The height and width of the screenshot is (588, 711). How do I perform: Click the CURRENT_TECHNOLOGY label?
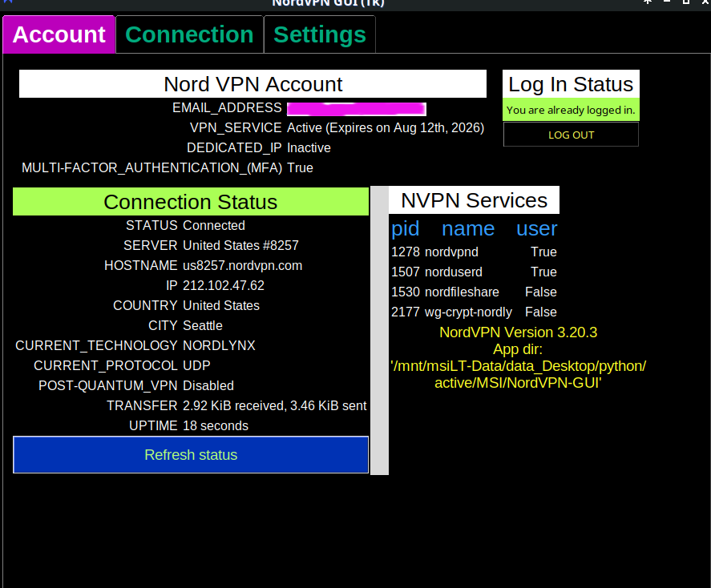tap(96, 345)
